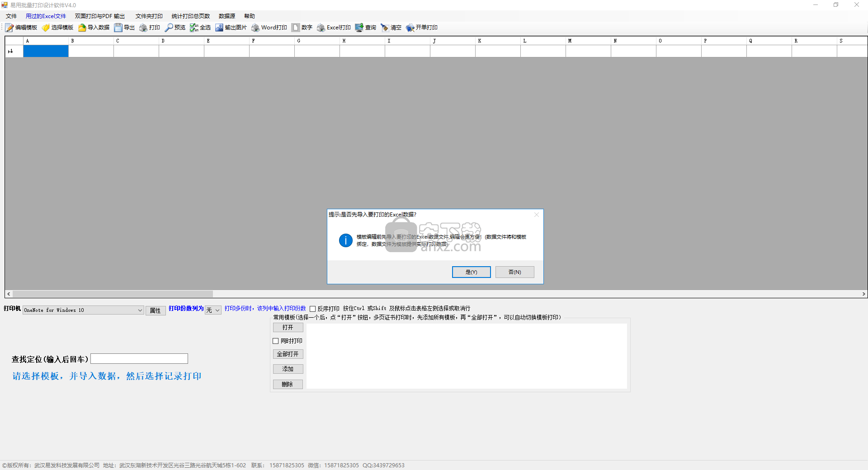Click the 打印 print toolbar icon
Screen dimensions: 868x470
point(143,28)
